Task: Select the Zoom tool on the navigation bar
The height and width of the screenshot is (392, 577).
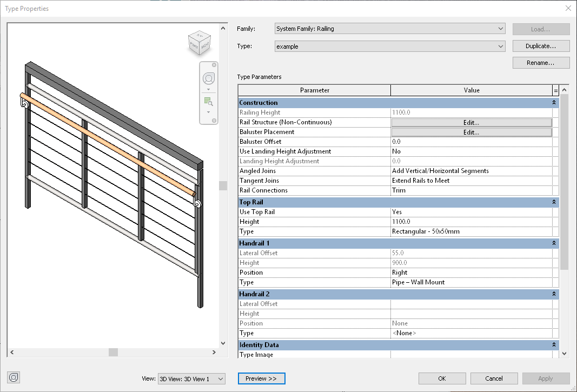Action: pos(208,101)
